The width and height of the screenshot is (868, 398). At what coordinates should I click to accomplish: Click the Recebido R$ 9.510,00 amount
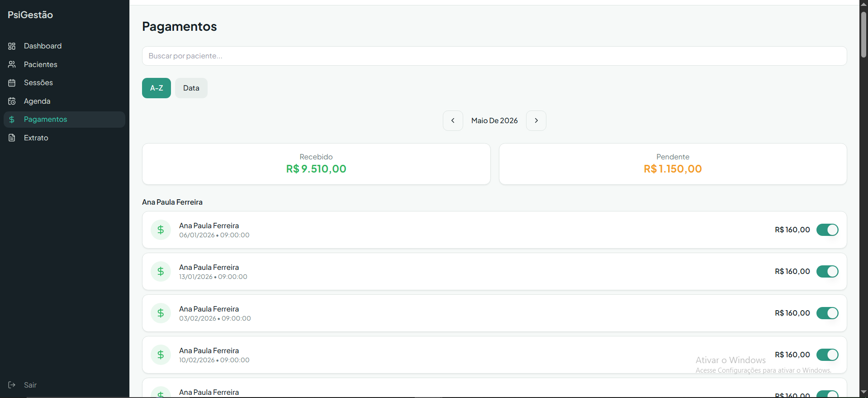(x=316, y=169)
